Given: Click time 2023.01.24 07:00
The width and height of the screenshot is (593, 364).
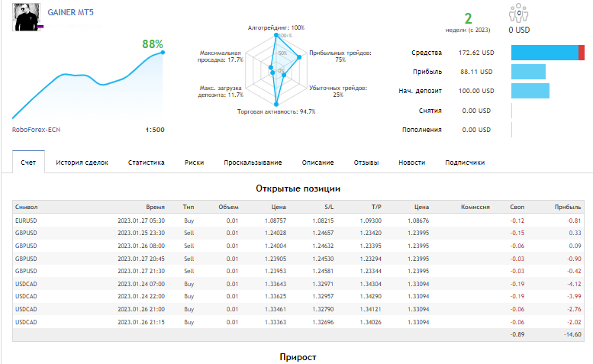Looking at the screenshot, I should click(x=141, y=284).
